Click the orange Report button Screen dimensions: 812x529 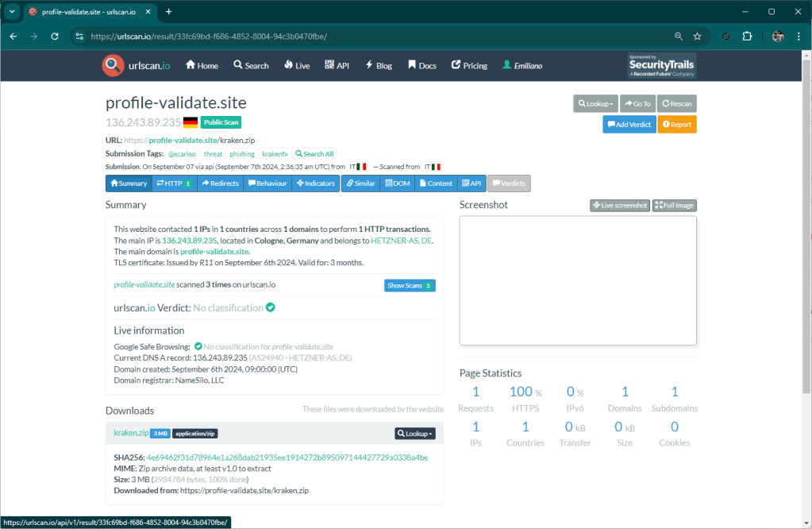[x=676, y=125]
